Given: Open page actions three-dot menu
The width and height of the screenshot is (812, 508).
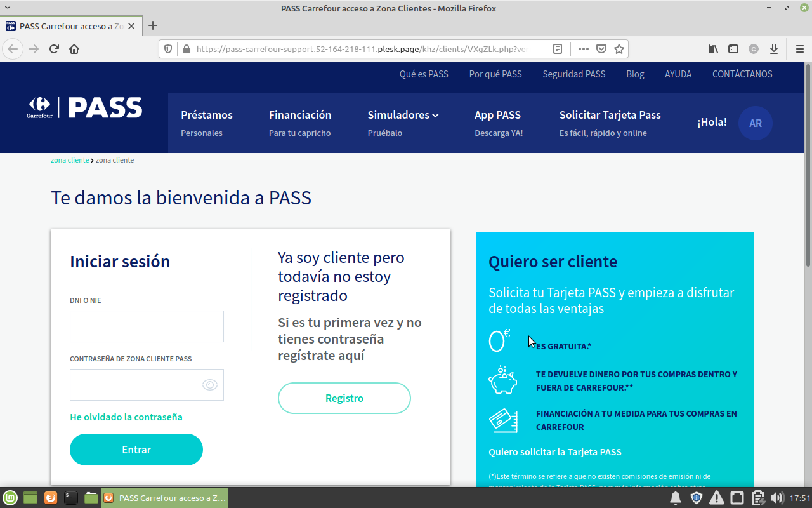Looking at the screenshot, I should point(584,49).
